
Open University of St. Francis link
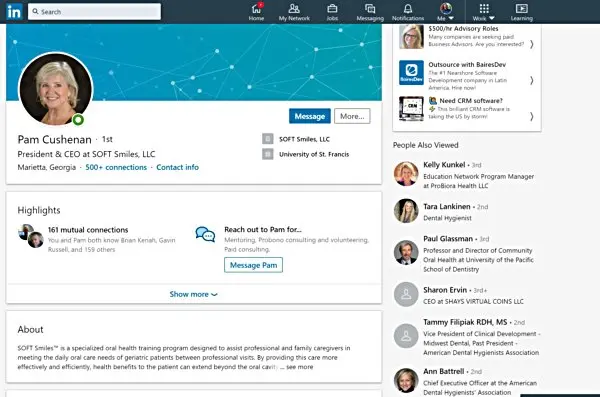click(314, 154)
